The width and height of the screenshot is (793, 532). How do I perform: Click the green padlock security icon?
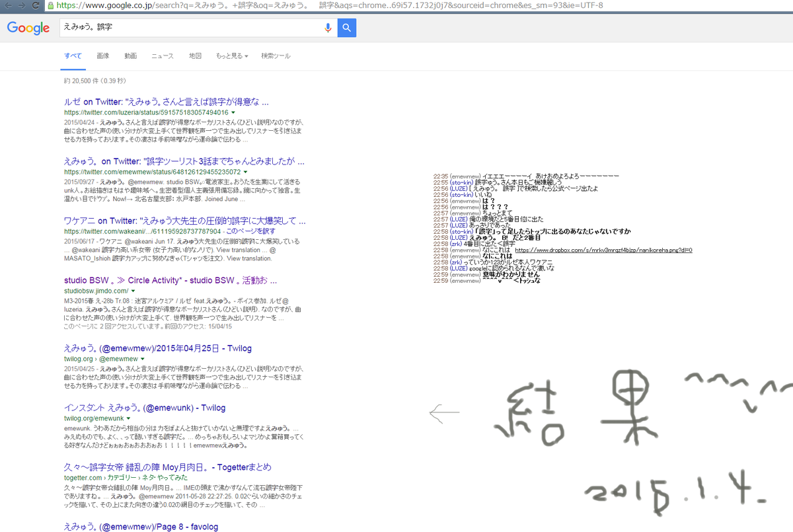click(52, 5)
